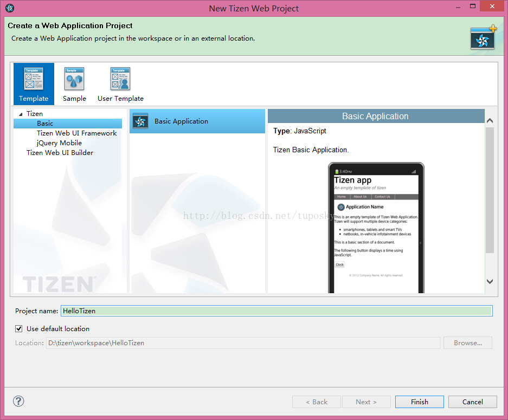Select jQuery Mobile template category
Viewport: 508px width, 420px height.
[x=59, y=143]
